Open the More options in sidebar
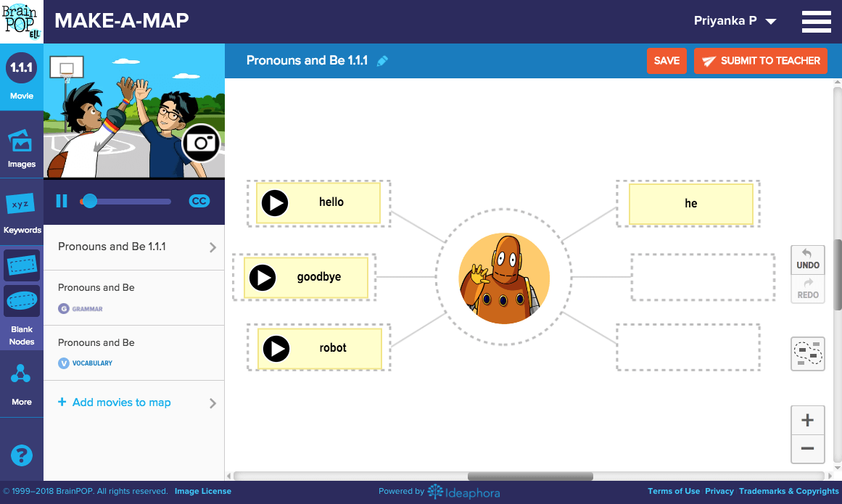842x504 pixels. click(x=22, y=384)
